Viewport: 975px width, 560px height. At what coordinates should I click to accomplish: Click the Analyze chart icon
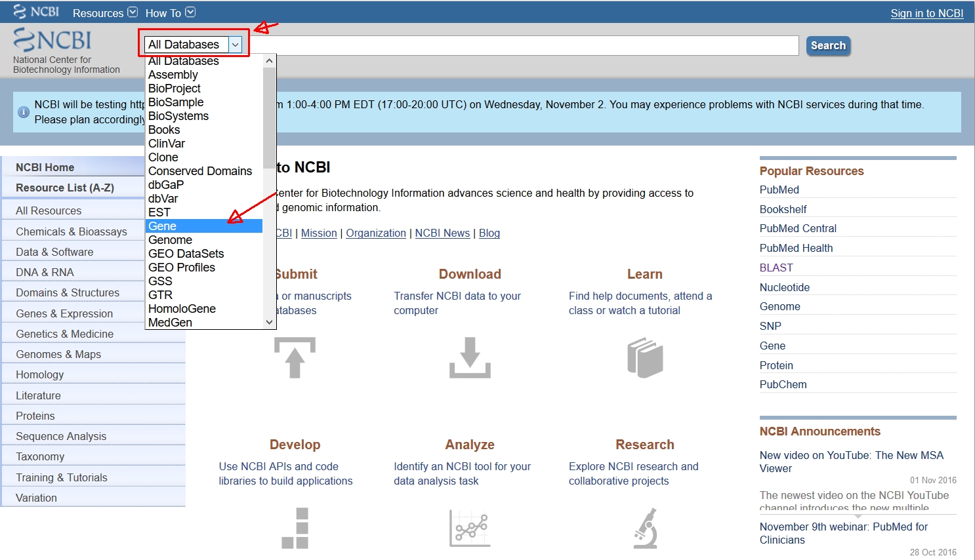(x=470, y=528)
